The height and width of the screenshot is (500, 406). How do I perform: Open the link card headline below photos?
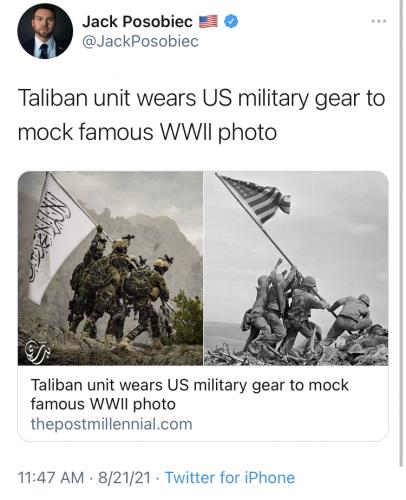point(189,394)
